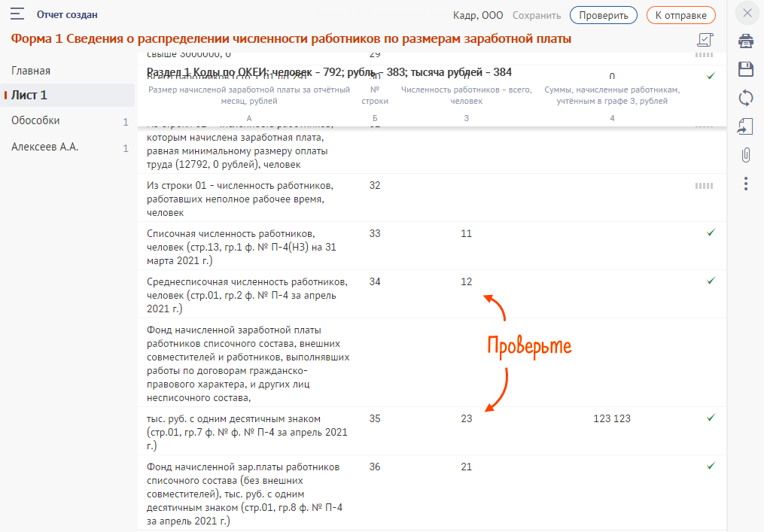Click Сохранить link
The image size is (764, 532).
(537, 16)
